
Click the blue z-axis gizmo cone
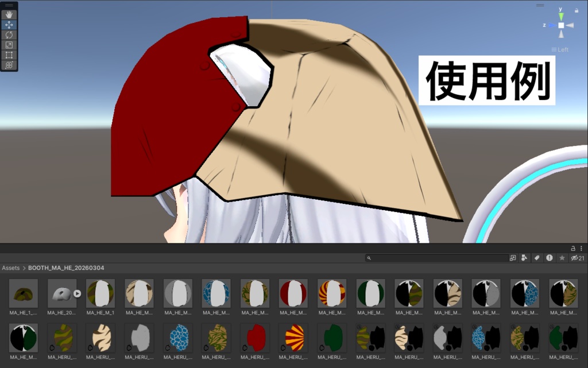point(552,25)
